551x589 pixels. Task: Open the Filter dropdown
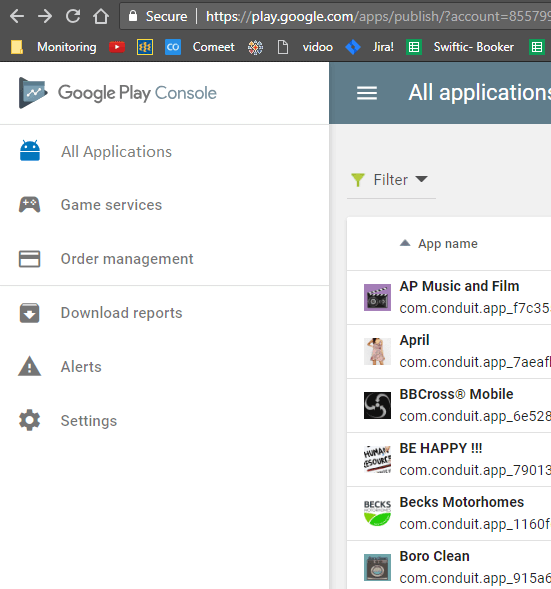point(391,180)
